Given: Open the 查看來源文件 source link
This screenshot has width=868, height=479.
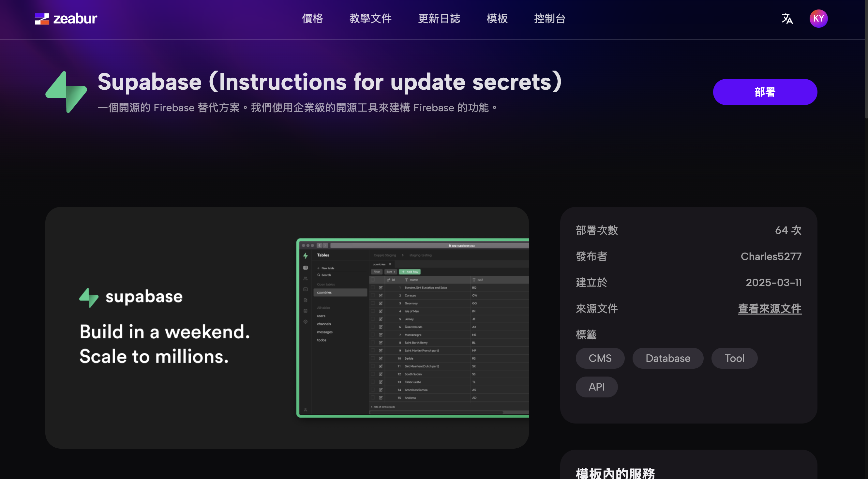Looking at the screenshot, I should 769,308.
